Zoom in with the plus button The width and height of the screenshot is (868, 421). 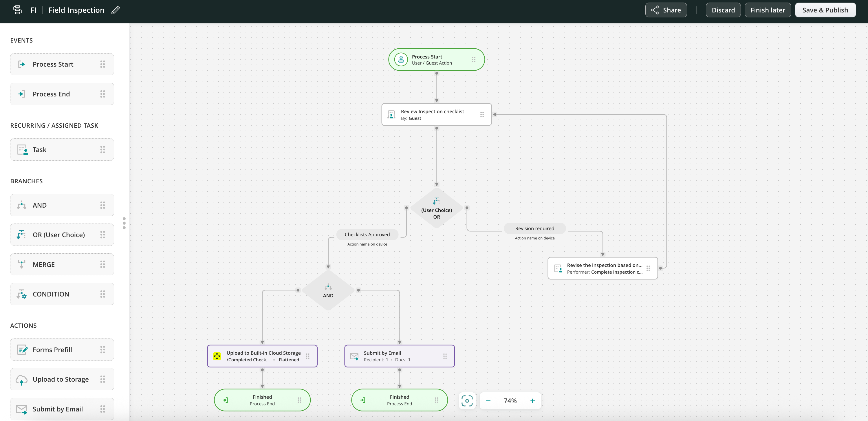[x=532, y=401]
